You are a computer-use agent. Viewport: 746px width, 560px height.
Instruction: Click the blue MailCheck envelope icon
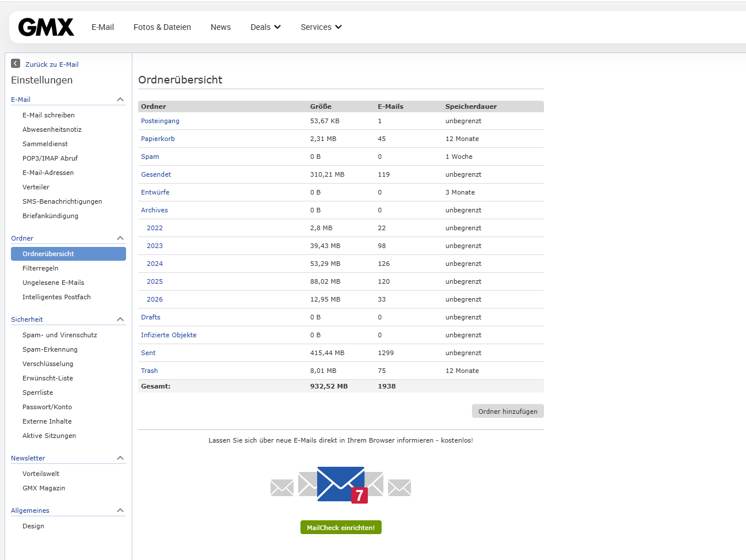click(x=341, y=484)
